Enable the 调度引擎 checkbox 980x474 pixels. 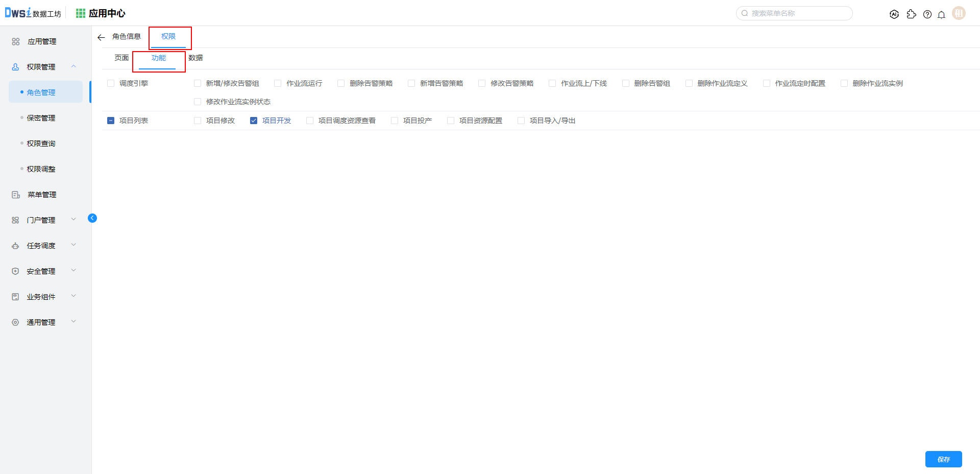pyautogui.click(x=111, y=83)
